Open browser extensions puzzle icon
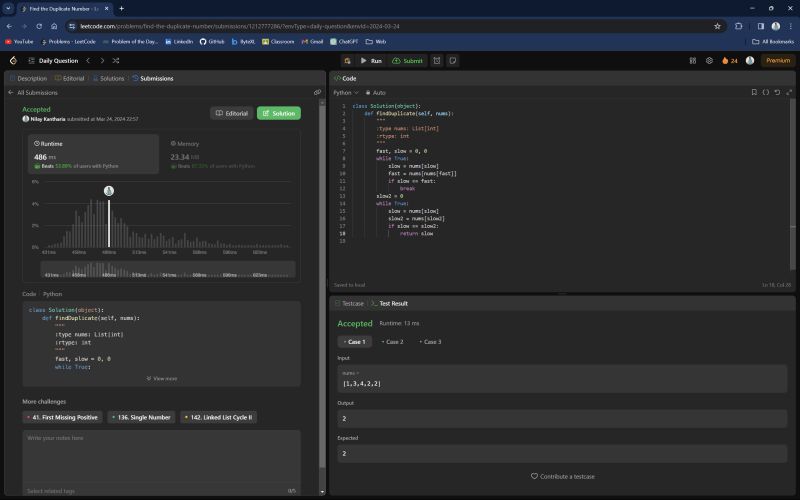The height and width of the screenshot is (500, 800). click(x=738, y=26)
